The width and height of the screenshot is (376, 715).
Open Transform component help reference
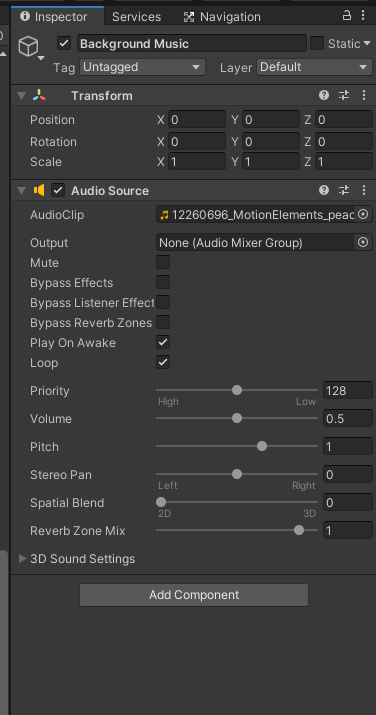pos(324,95)
